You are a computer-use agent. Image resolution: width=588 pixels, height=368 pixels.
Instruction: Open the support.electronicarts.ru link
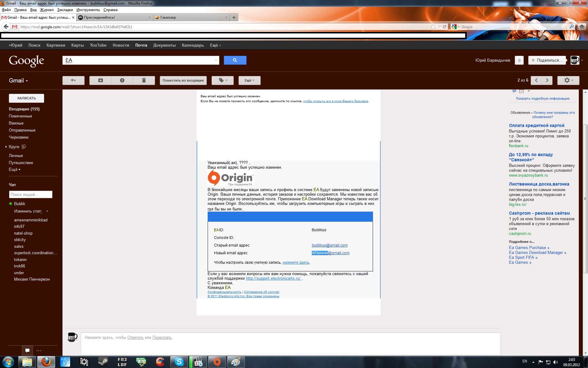pyautogui.click(x=273, y=278)
